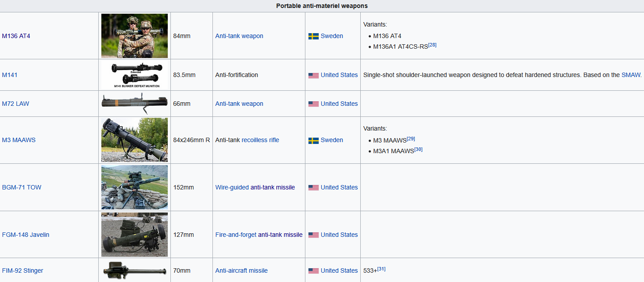This screenshot has height=282, width=644.
Task: Click the '533+' quantity text
Action: pos(370,270)
